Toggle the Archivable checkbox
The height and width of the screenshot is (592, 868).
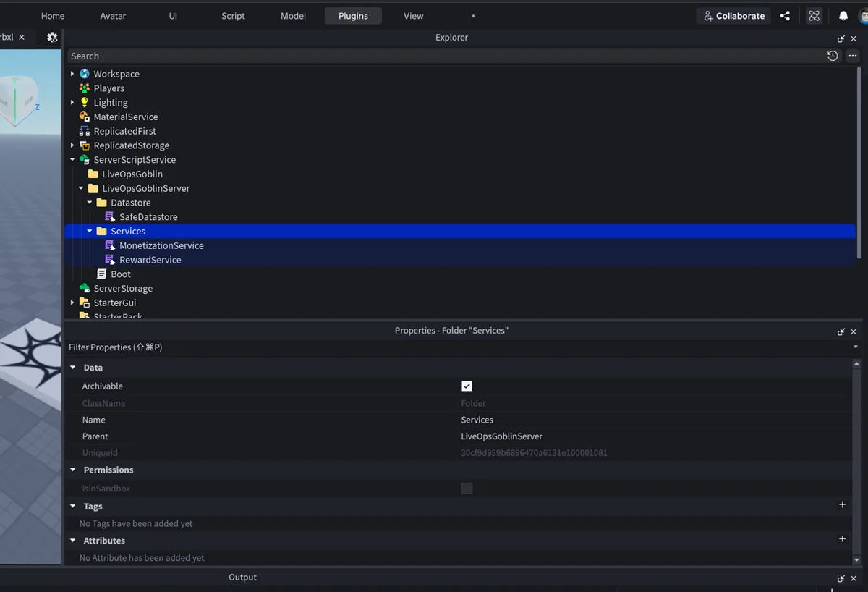(467, 386)
